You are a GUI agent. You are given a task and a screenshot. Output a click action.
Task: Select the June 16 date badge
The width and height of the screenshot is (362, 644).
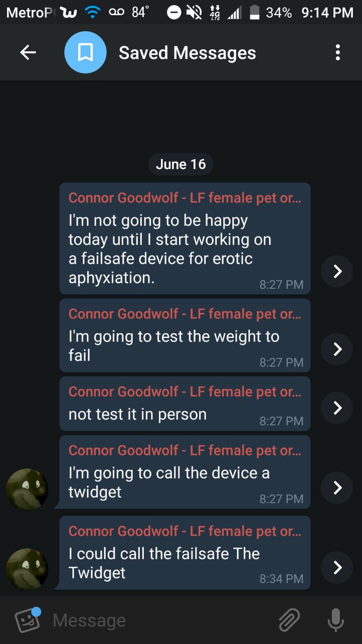(x=181, y=164)
